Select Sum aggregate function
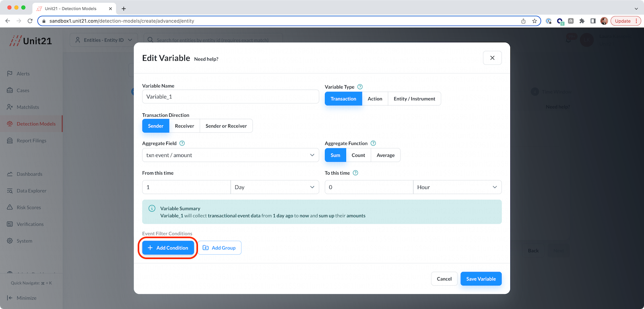The width and height of the screenshot is (644, 309). [335, 155]
